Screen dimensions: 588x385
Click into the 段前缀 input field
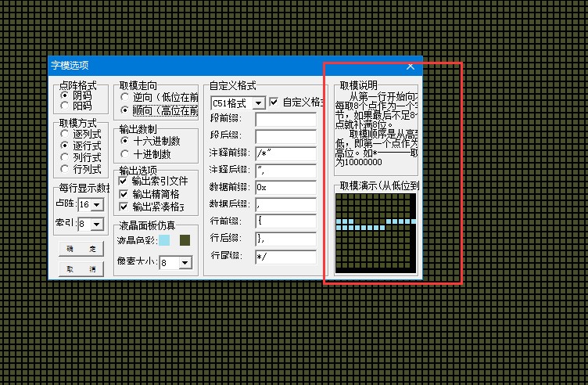click(x=285, y=119)
